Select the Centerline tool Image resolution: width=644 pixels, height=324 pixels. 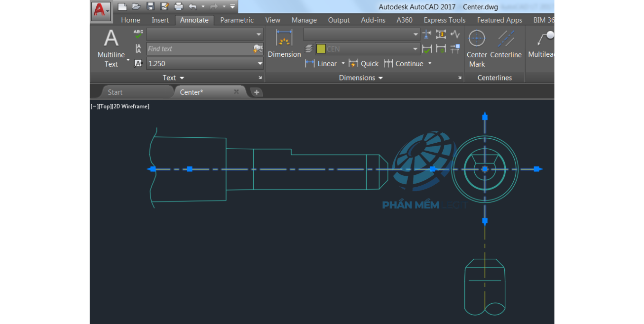506,44
